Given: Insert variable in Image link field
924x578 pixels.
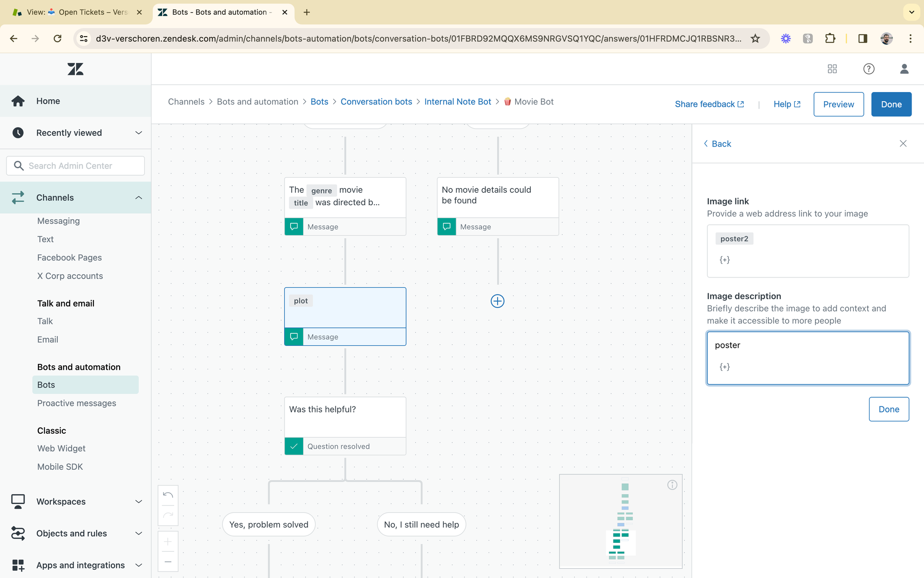Looking at the screenshot, I should (724, 260).
